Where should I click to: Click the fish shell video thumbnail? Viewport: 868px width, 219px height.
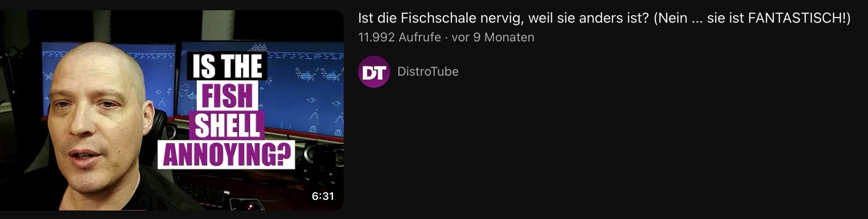[x=172, y=110]
